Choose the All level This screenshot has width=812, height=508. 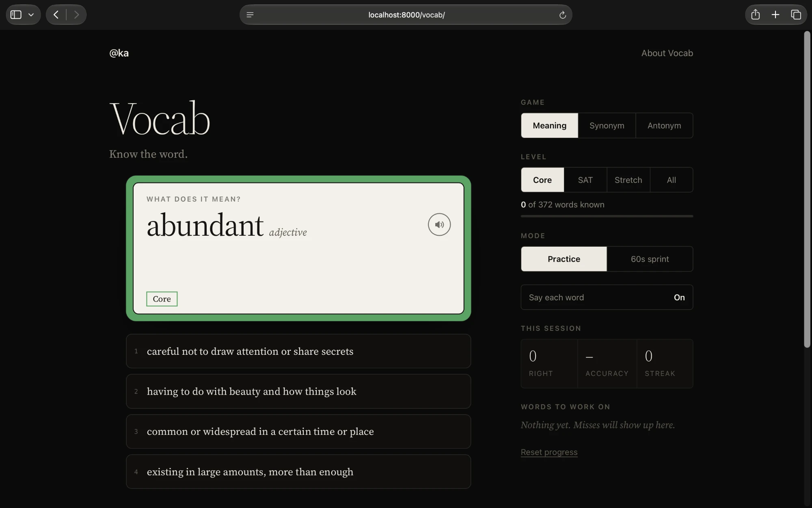click(x=671, y=180)
